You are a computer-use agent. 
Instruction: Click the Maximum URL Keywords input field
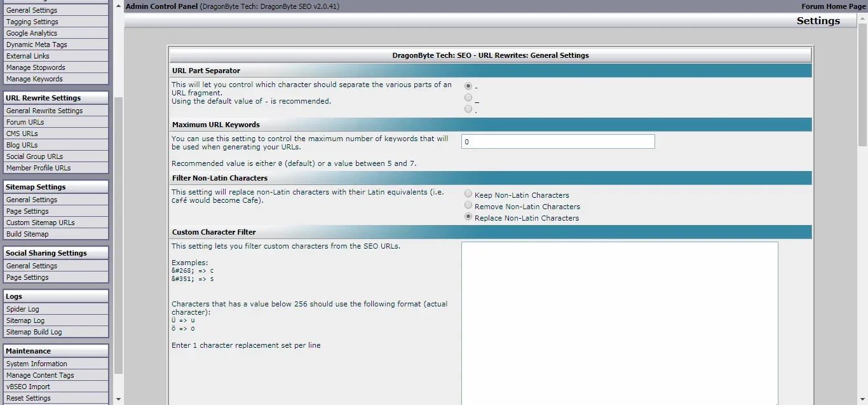tap(558, 141)
